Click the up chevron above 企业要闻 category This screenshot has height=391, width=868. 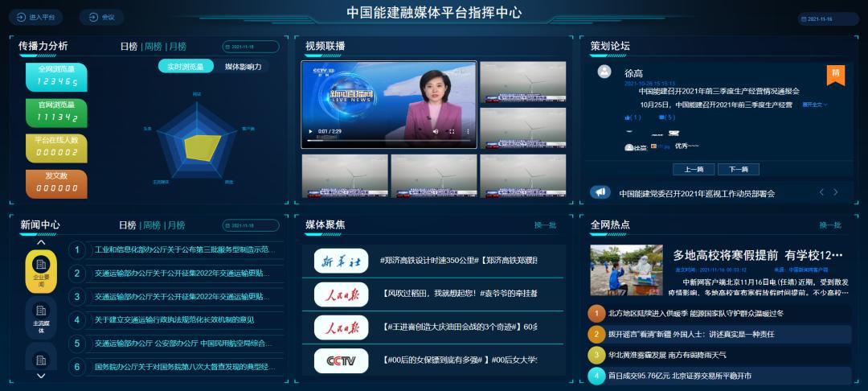[41, 242]
